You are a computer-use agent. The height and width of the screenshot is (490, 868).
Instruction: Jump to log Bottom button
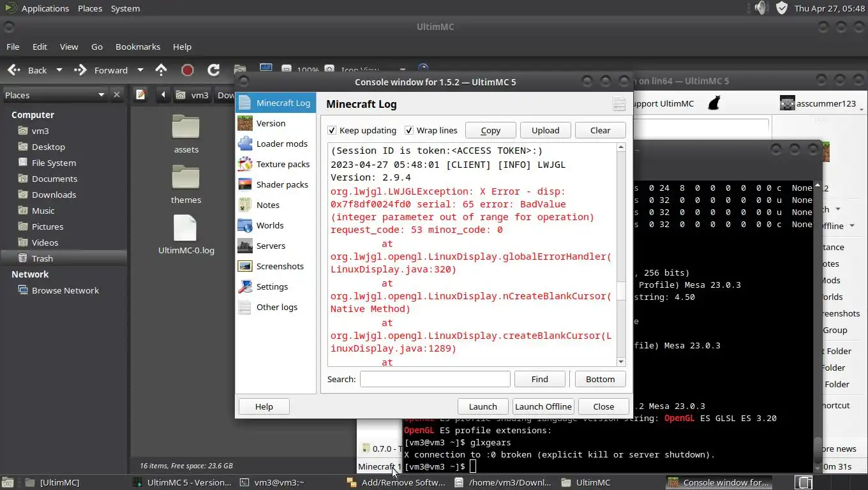pos(600,379)
